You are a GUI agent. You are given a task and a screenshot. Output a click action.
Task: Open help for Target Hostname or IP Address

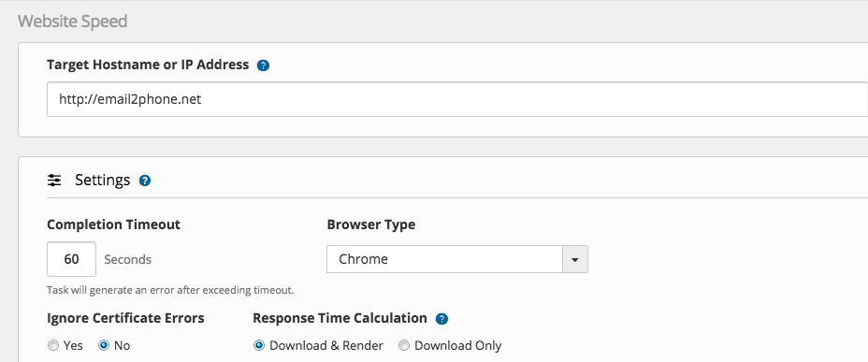click(x=264, y=65)
